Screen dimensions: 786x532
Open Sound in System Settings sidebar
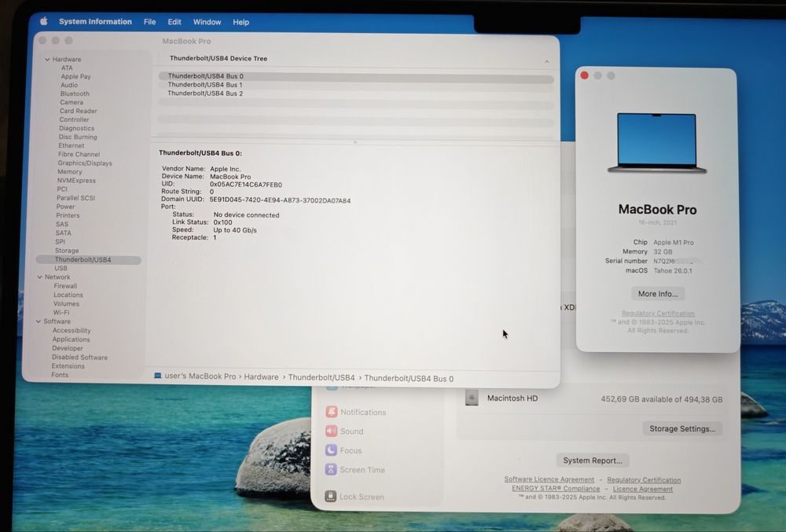pos(344,431)
